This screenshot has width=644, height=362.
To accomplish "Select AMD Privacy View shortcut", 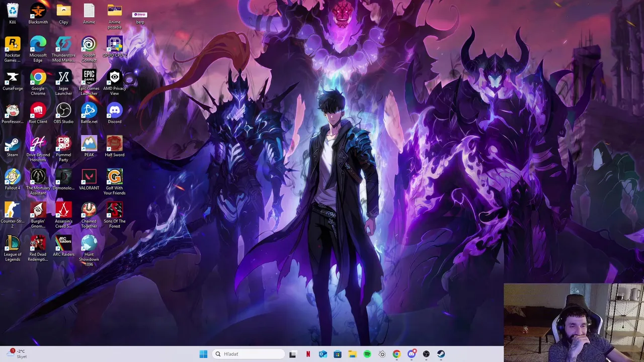I will pos(114,82).
